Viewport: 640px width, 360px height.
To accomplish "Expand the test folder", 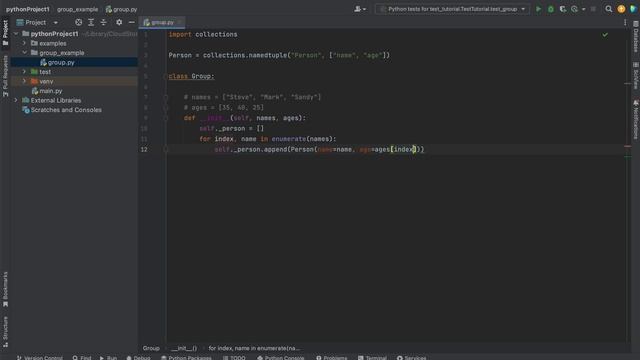I will coord(24,71).
